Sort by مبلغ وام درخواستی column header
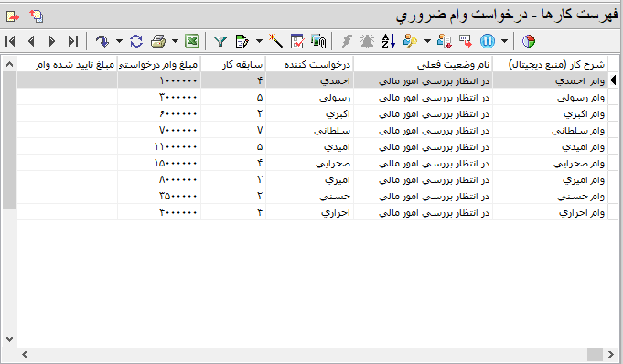This screenshot has height=364, width=623. [159, 65]
